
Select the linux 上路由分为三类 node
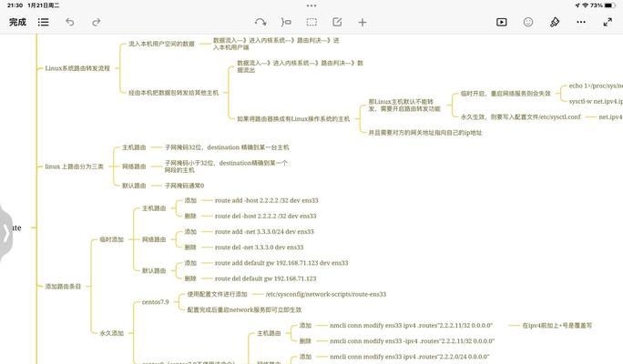click(x=74, y=167)
